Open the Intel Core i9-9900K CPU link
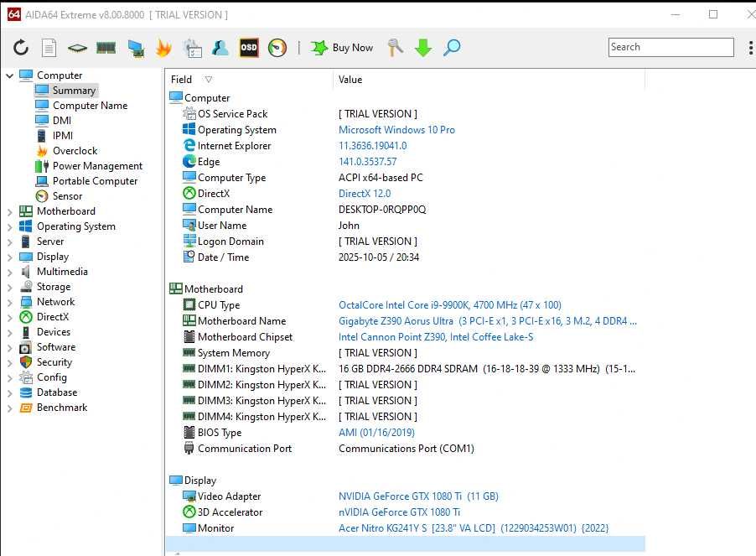756x556 pixels. pos(450,304)
